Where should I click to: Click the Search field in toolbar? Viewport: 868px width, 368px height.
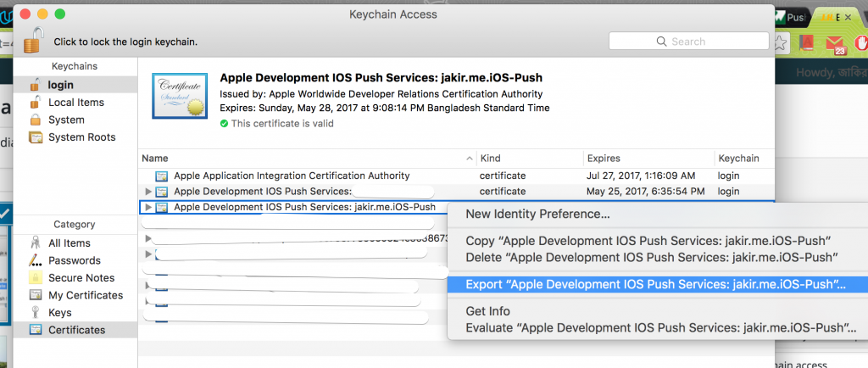688,41
